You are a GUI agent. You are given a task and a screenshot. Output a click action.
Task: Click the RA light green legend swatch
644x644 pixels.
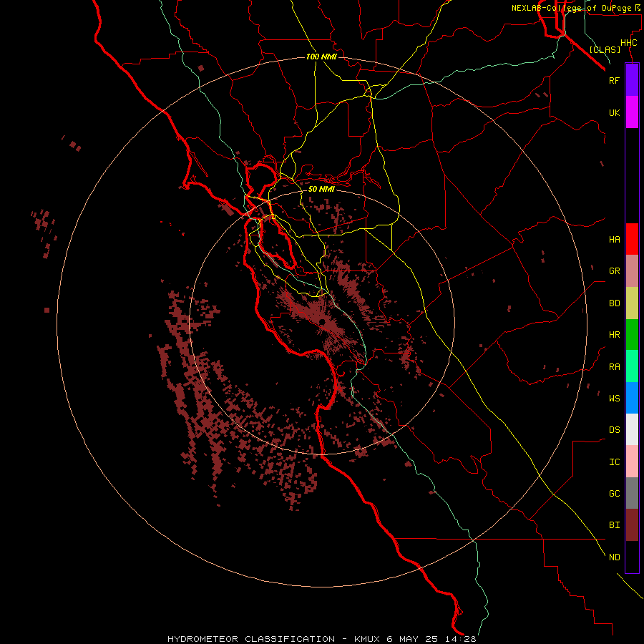[632, 366]
